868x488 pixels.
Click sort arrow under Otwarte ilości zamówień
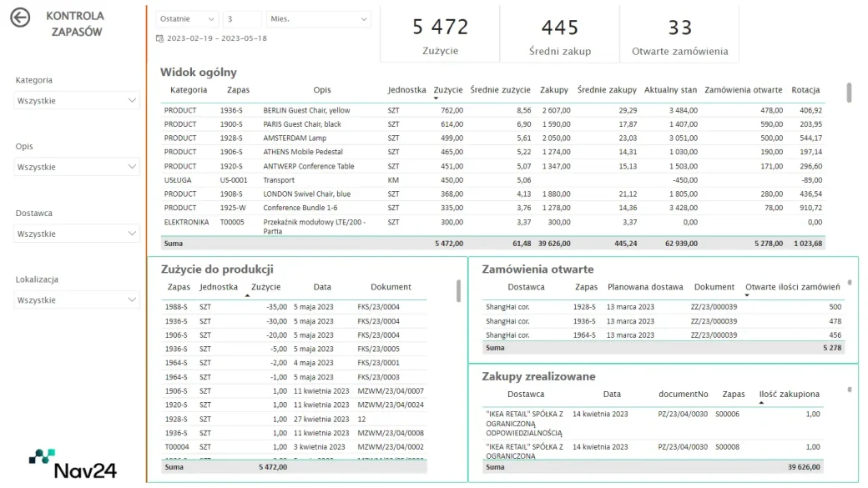[747, 295]
